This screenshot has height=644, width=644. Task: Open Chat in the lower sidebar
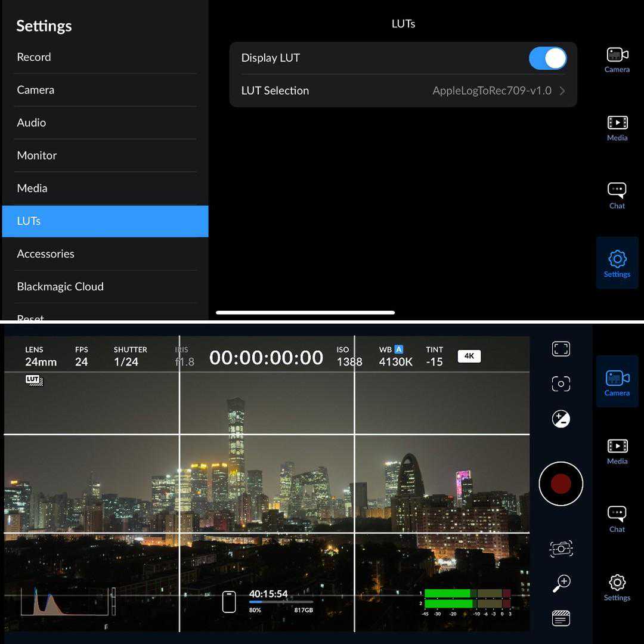coord(617,519)
